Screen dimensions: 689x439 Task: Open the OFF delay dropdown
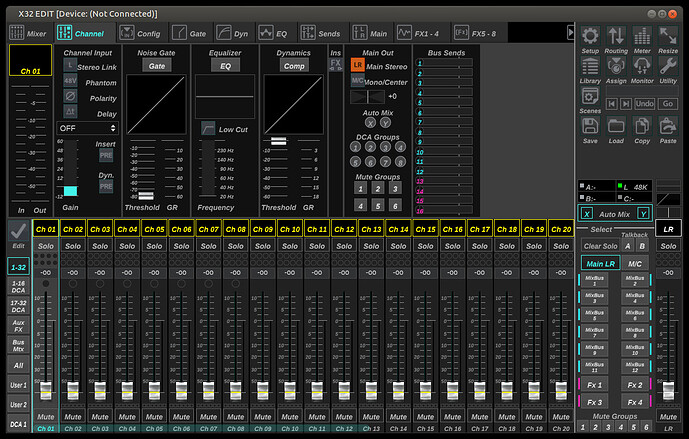[x=87, y=128]
